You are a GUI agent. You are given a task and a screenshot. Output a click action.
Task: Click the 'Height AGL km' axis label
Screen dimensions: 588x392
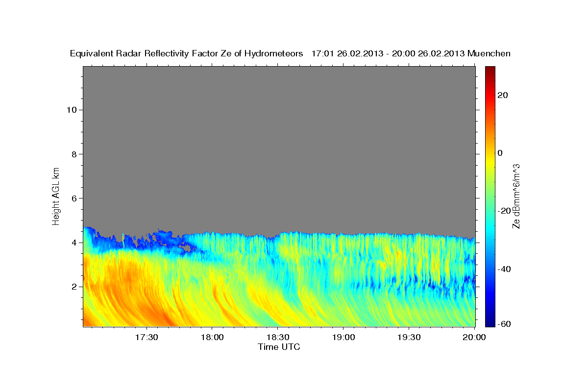[56, 196]
